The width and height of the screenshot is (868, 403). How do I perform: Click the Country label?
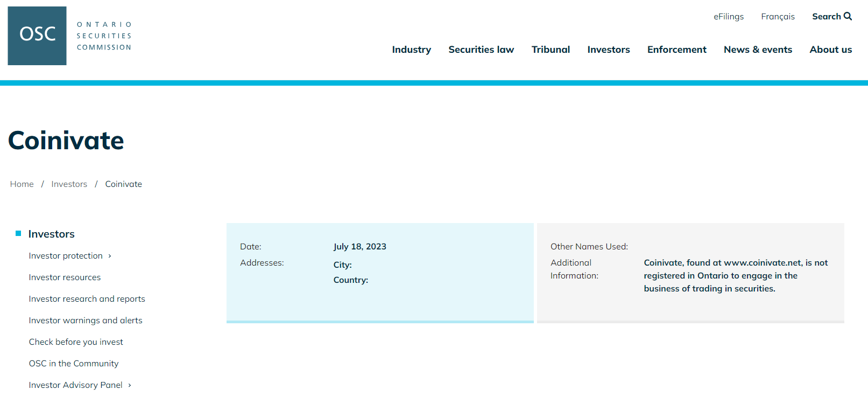pyautogui.click(x=351, y=280)
